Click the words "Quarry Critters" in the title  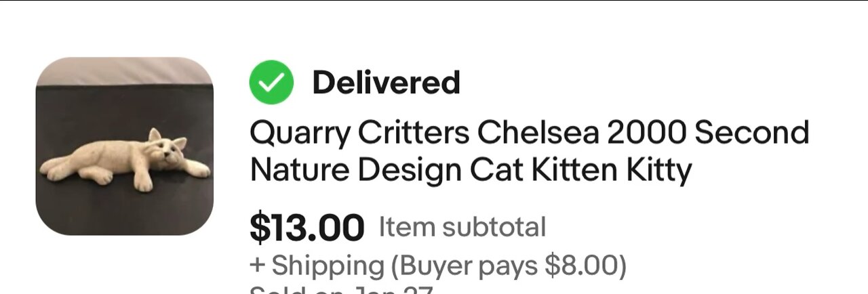pos(359,133)
